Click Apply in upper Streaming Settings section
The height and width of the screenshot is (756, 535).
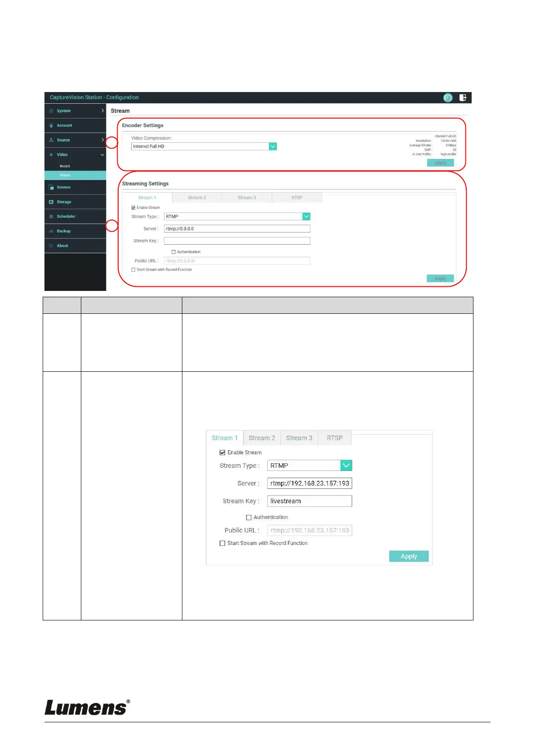[x=440, y=279]
